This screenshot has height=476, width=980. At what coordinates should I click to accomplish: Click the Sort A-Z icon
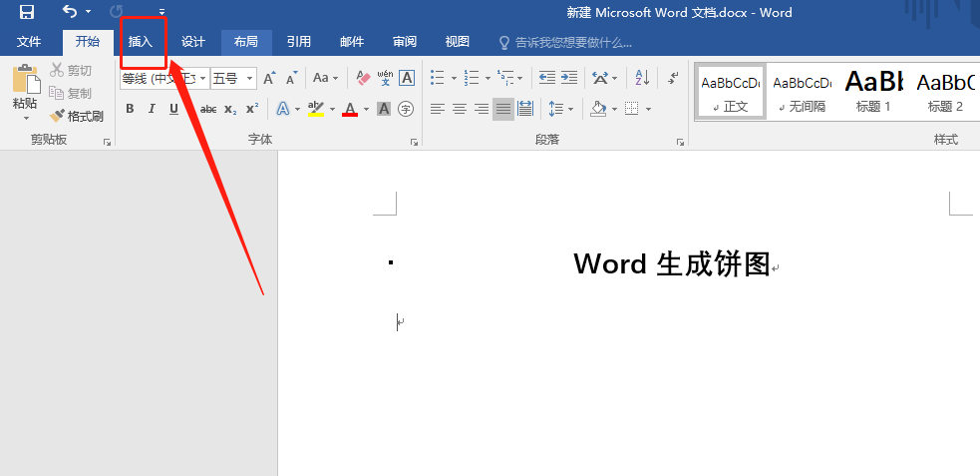(x=642, y=78)
